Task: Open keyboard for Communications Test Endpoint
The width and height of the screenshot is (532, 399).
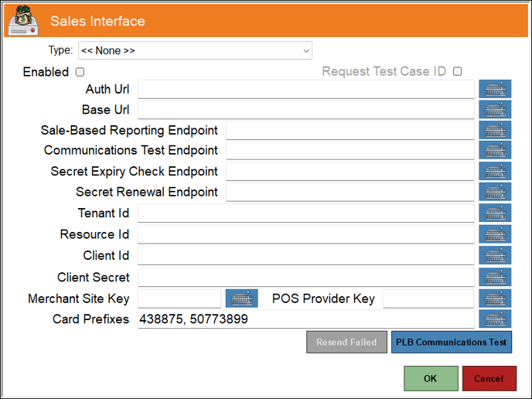Action: (495, 150)
